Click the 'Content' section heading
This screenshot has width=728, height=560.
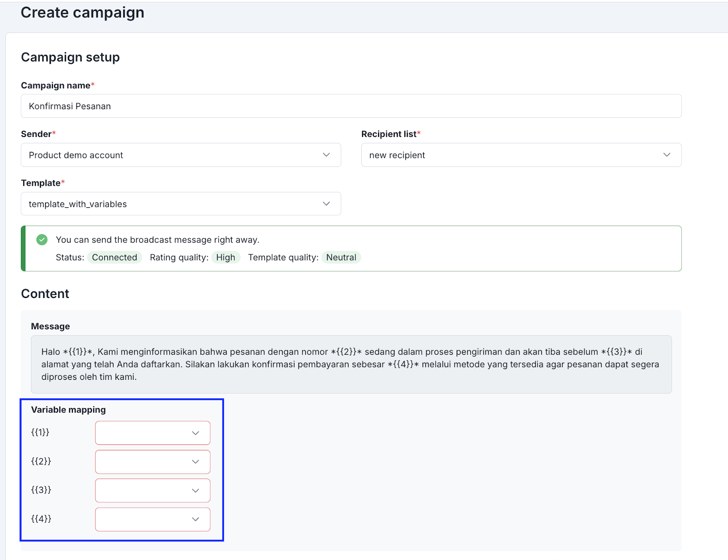pyautogui.click(x=45, y=294)
